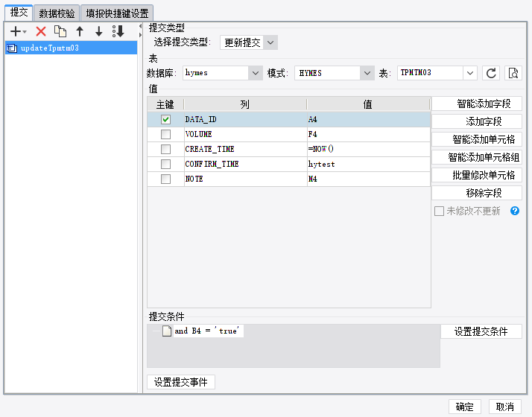Viewport: 532px width, 417px height.
Task: Select the DATA_ID column cell
Action: click(245, 119)
